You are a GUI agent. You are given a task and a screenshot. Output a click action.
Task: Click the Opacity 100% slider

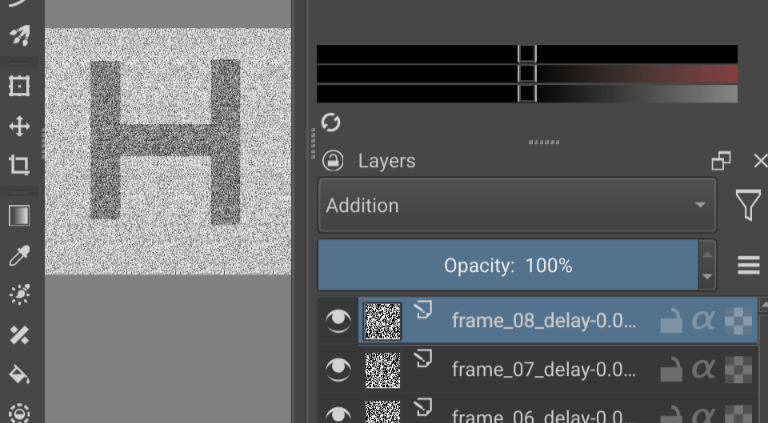tap(508, 265)
